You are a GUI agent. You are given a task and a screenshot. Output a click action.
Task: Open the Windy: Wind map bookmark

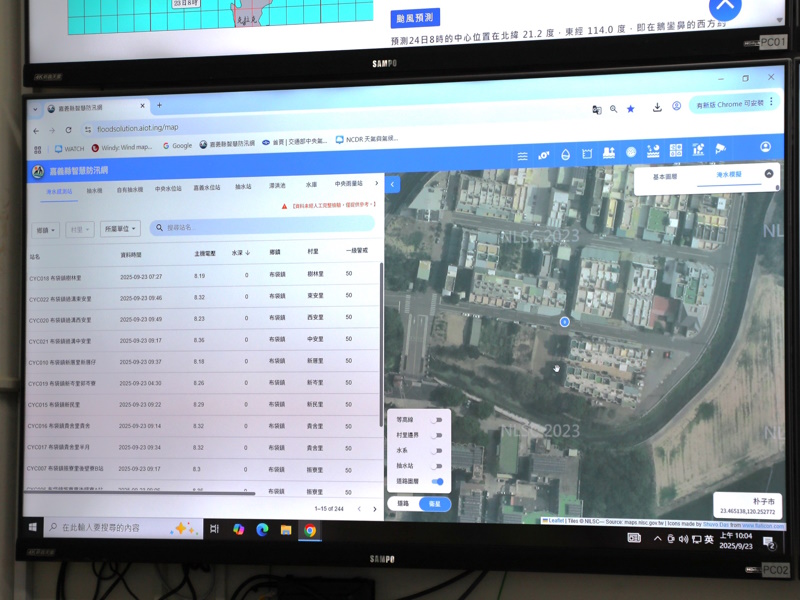tap(121, 147)
